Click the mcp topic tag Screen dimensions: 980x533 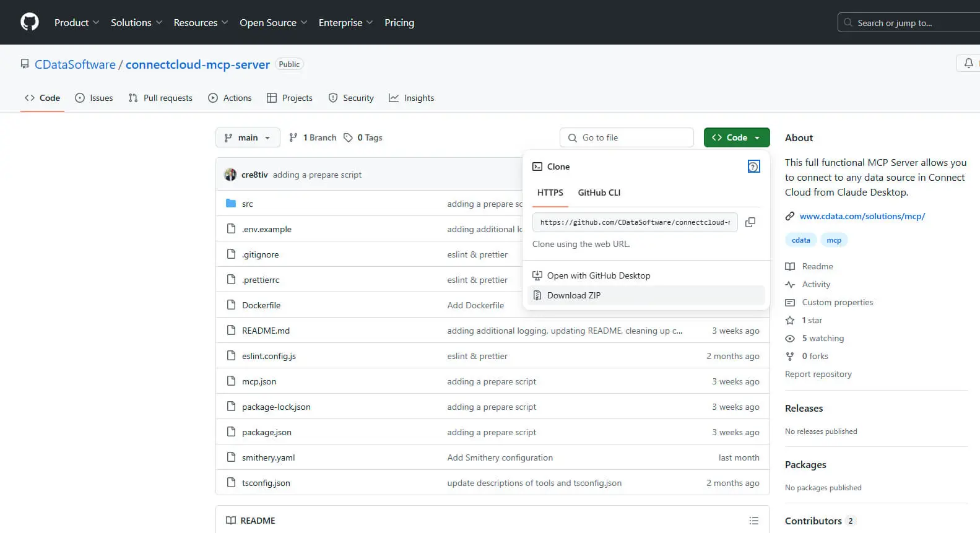pyautogui.click(x=834, y=240)
